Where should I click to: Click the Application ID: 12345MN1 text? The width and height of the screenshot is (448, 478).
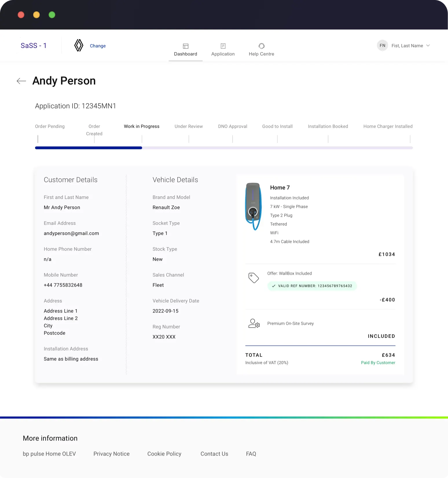(76, 106)
